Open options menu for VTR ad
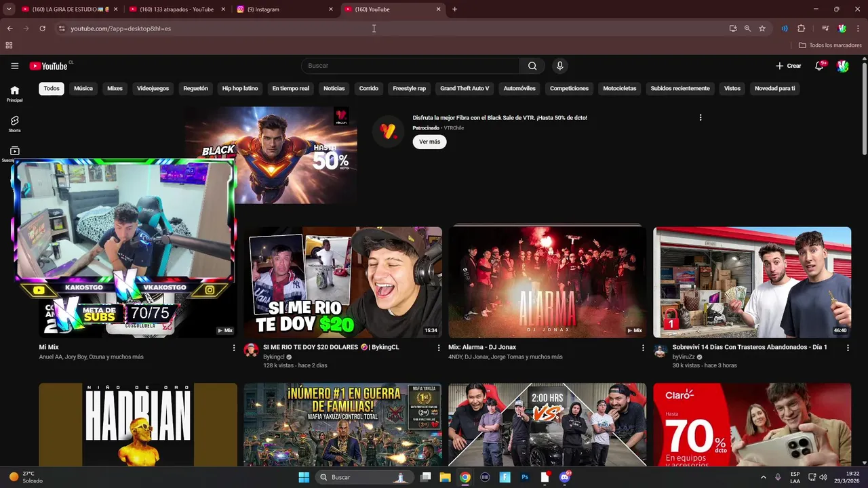The image size is (868, 488). coord(701,117)
